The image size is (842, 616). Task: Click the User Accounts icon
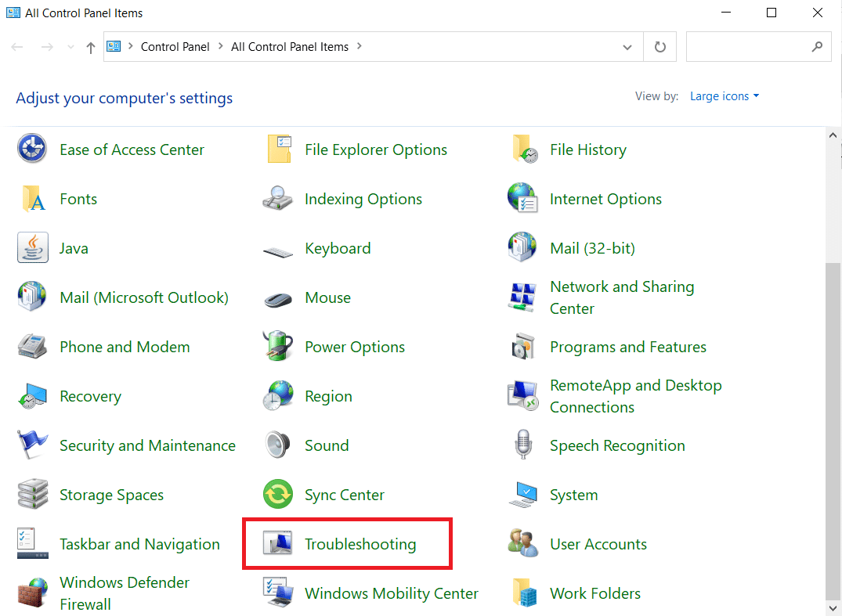(x=522, y=544)
